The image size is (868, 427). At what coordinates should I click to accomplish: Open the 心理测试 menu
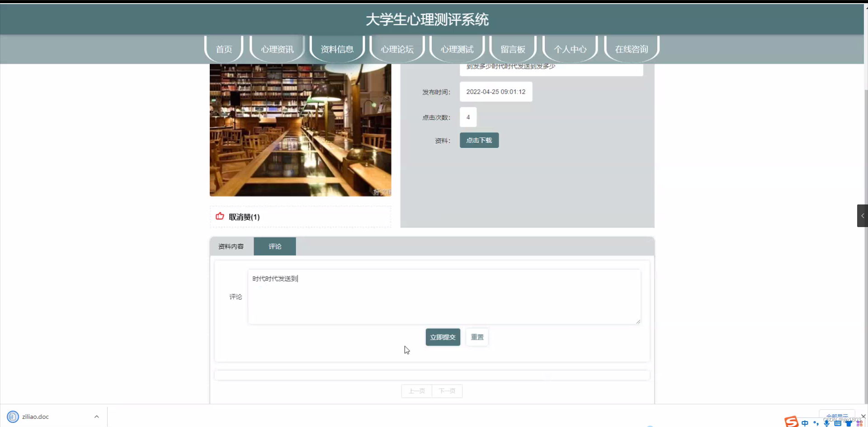[457, 49]
